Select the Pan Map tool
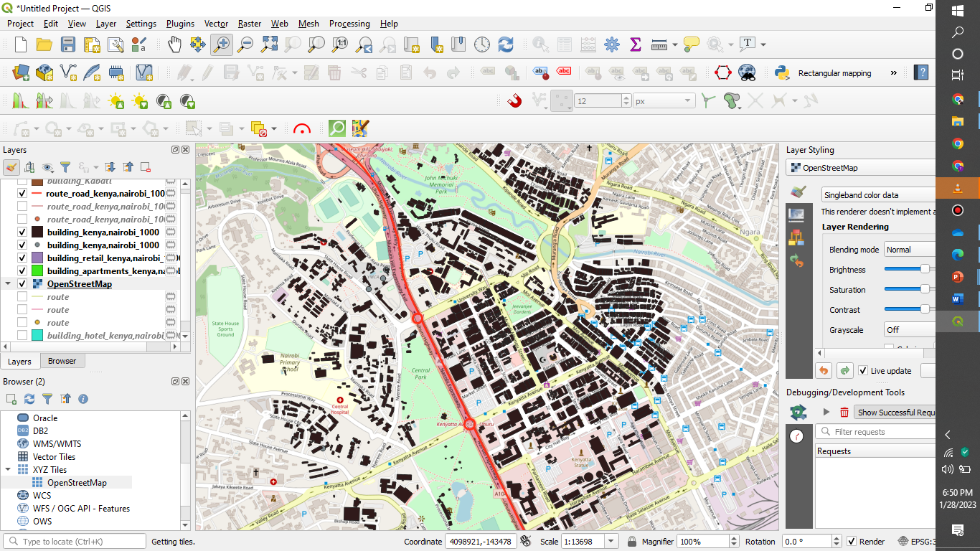Viewport: 980px width, 551px height. [174, 44]
